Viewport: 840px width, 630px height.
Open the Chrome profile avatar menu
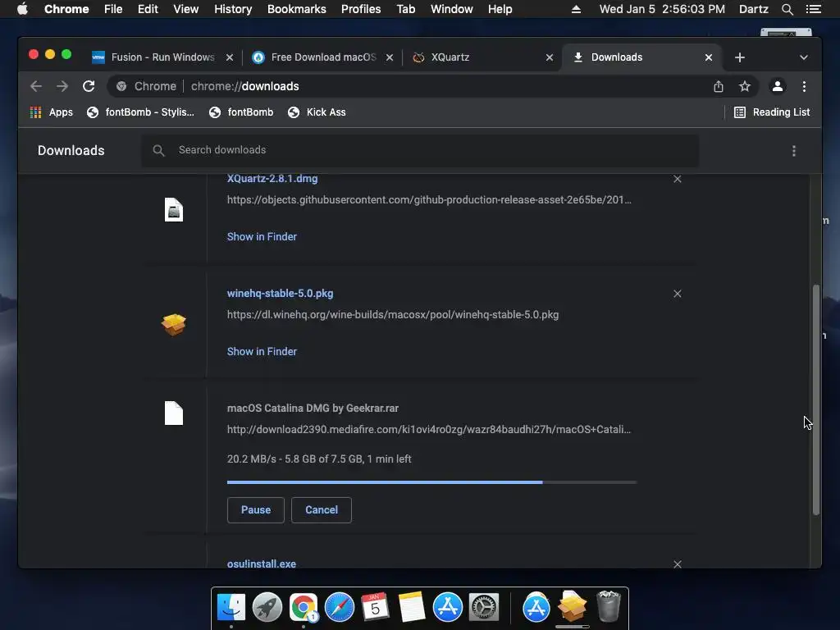point(778,86)
